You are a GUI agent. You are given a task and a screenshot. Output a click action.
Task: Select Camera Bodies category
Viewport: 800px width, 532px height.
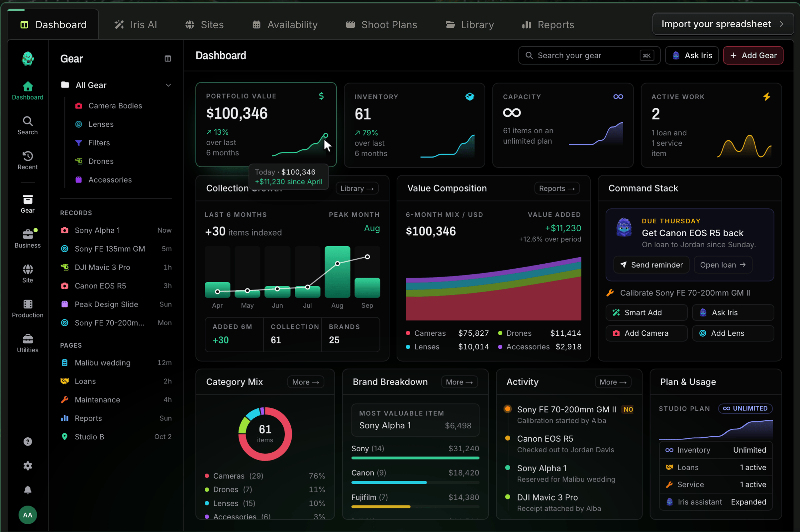click(109, 106)
